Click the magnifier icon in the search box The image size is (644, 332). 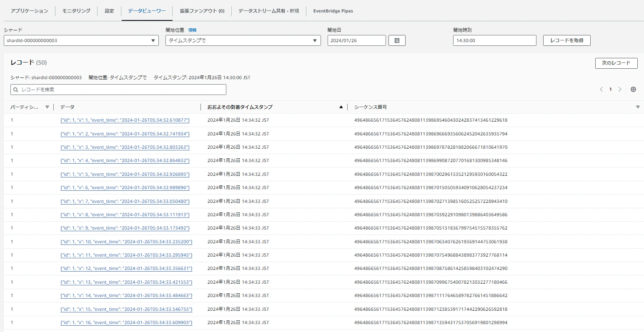pyautogui.click(x=15, y=89)
